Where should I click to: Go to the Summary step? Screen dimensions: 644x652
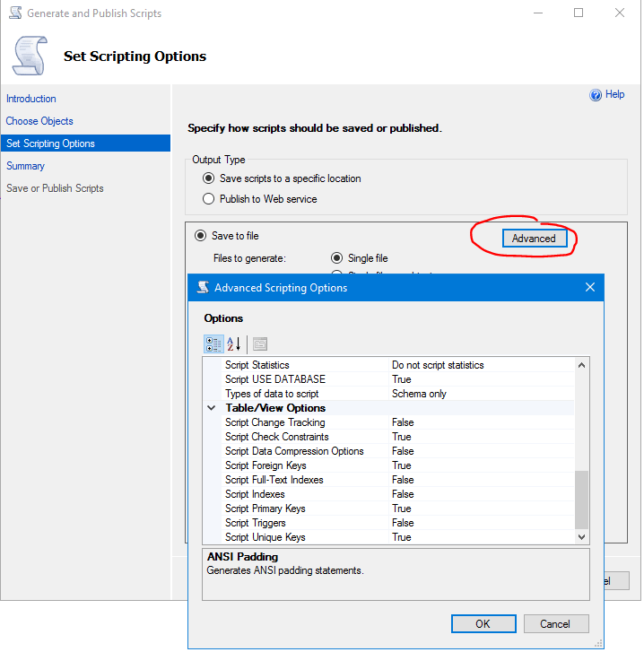25,166
